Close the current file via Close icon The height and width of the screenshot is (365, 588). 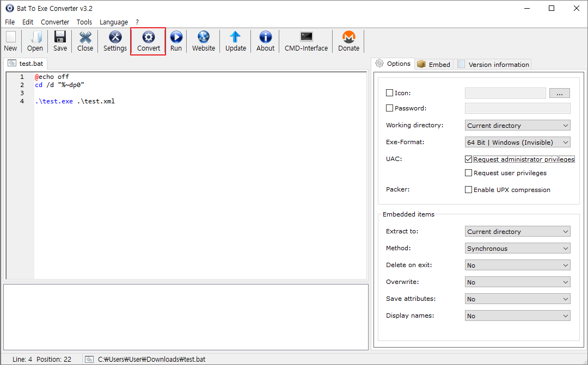[85, 41]
